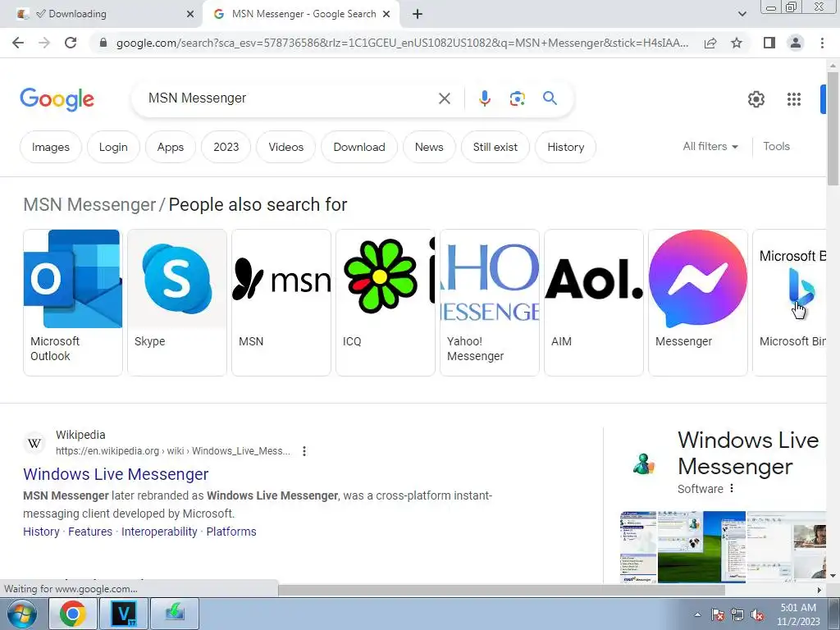The width and height of the screenshot is (840, 630).
Task: Apply the Apps filter chip
Action: tap(171, 147)
